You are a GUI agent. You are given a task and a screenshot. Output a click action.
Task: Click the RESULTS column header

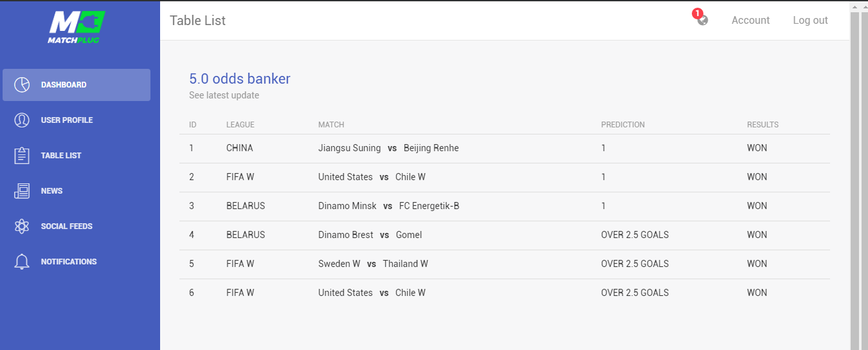[763, 125]
